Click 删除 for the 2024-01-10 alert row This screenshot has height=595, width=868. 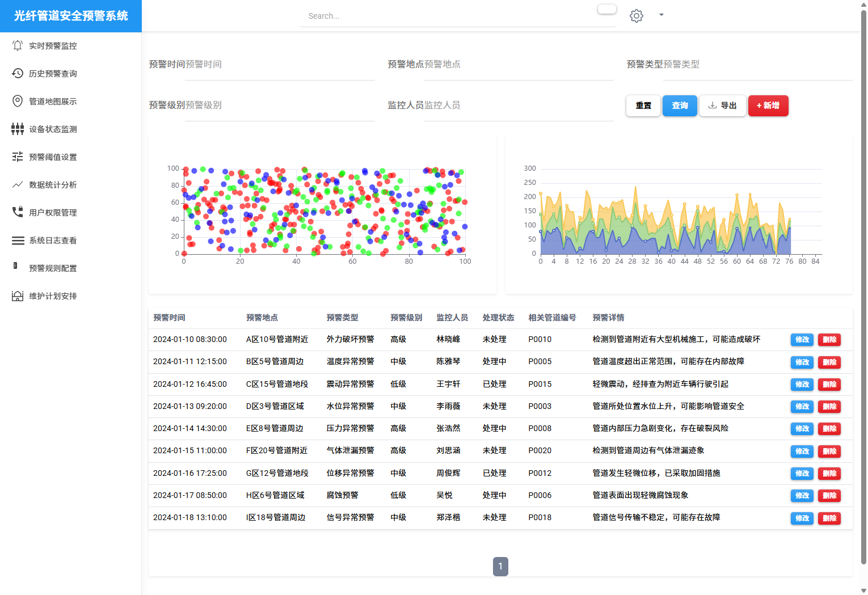point(829,340)
